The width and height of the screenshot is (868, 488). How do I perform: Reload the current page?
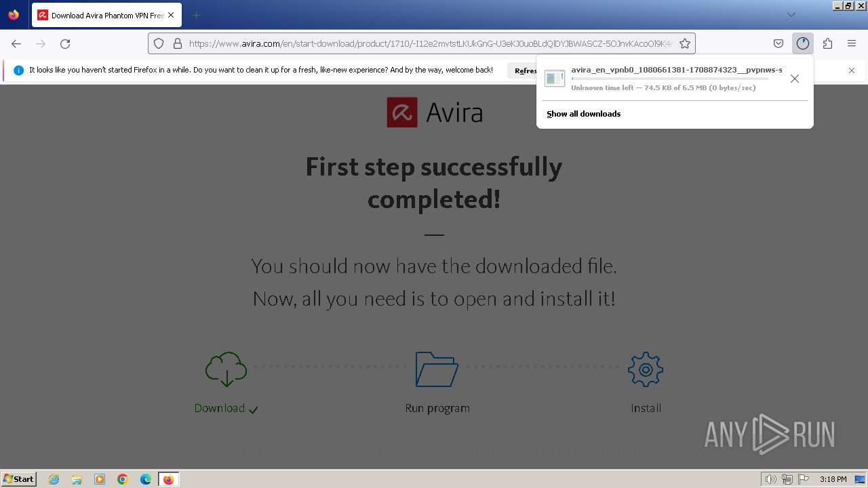(65, 43)
